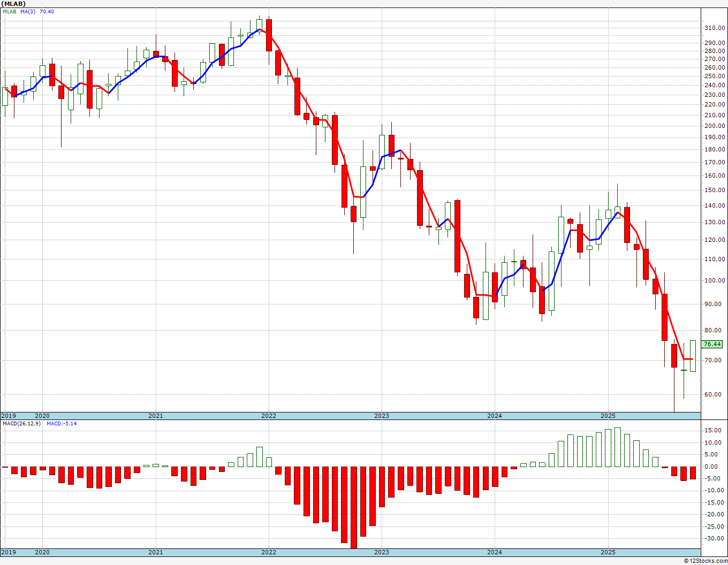Select the 160.00 price axis label
The image size is (728, 565).
[x=715, y=176]
